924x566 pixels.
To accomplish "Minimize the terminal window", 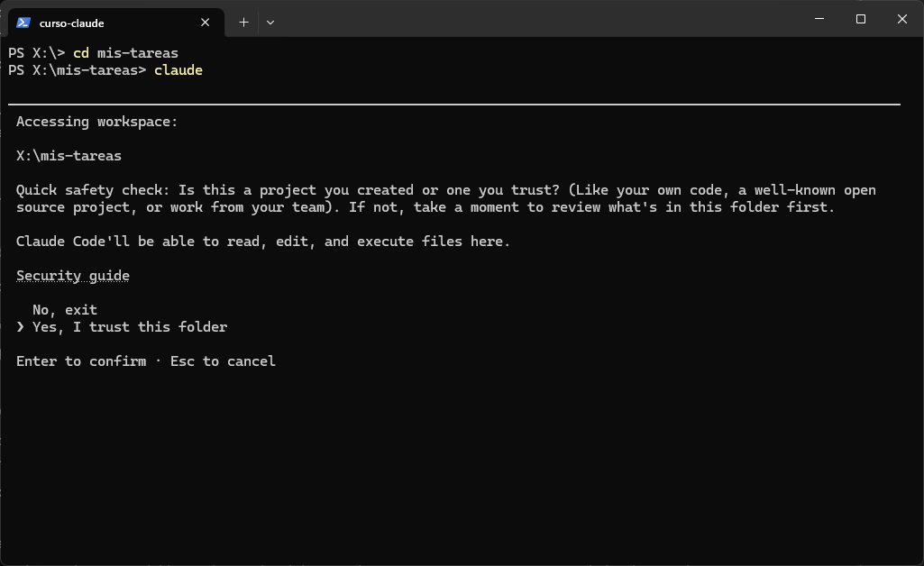I will pos(819,19).
